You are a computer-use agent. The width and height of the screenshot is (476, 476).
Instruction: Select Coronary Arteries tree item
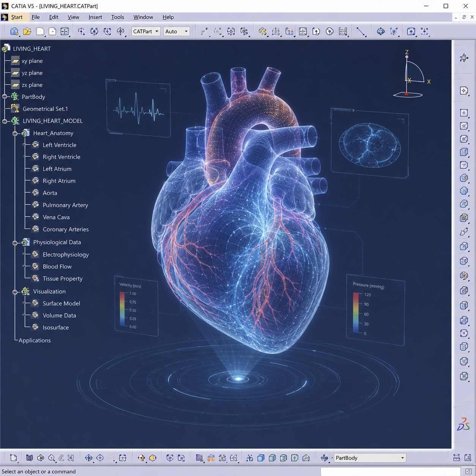coord(66,229)
